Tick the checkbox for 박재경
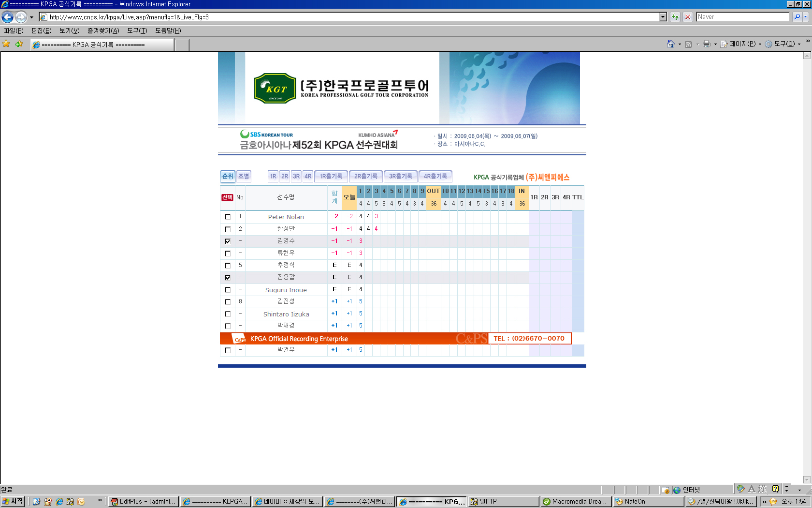812x508 pixels. pyautogui.click(x=228, y=326)
